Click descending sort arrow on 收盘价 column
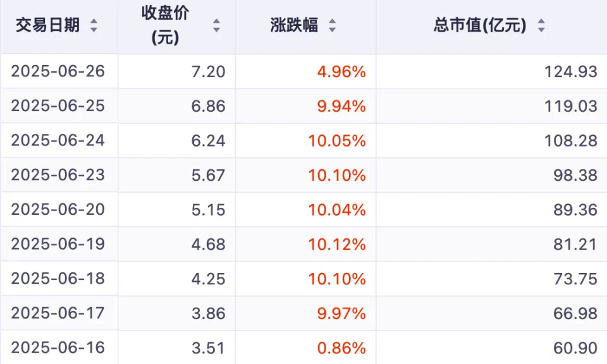 pyautogui.click(x=217, y=29)
